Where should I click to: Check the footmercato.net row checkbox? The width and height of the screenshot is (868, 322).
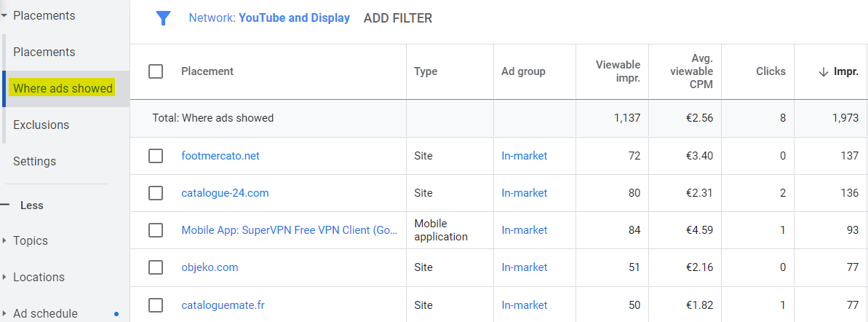[155, 156]
